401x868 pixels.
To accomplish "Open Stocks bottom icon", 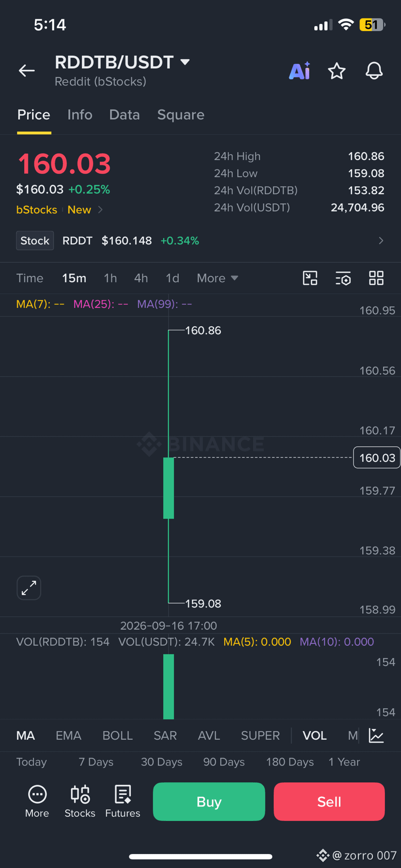I will (80, 802).
